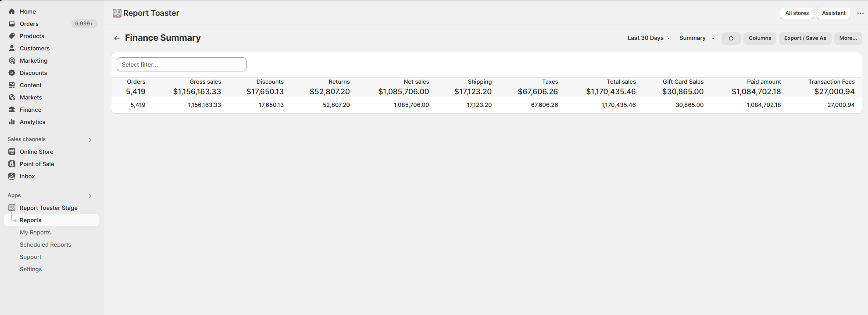Screen dimensions: 868x315
Task: Open Marketing via its target icon
Action: (12, 60)
